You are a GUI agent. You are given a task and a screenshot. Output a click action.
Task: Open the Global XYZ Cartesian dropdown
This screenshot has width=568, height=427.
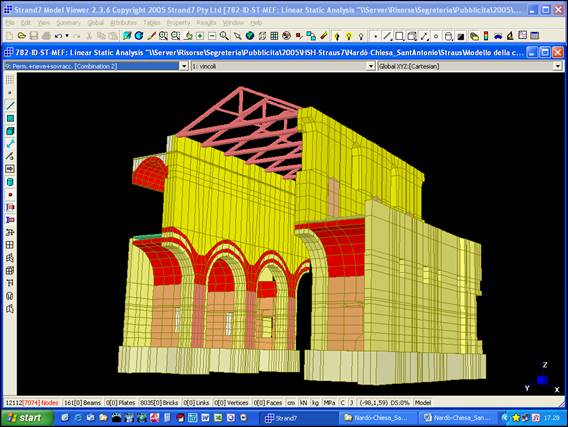558,66
